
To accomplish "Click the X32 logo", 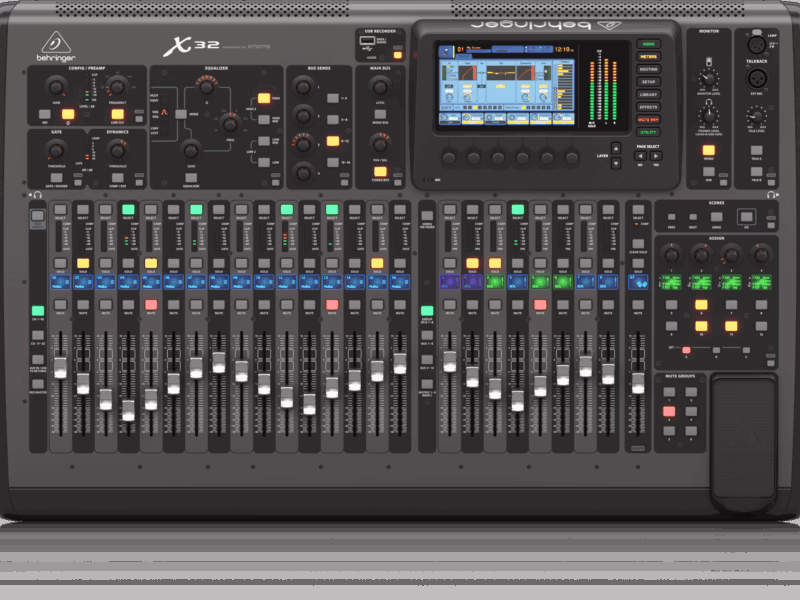I will click(192, 46).
